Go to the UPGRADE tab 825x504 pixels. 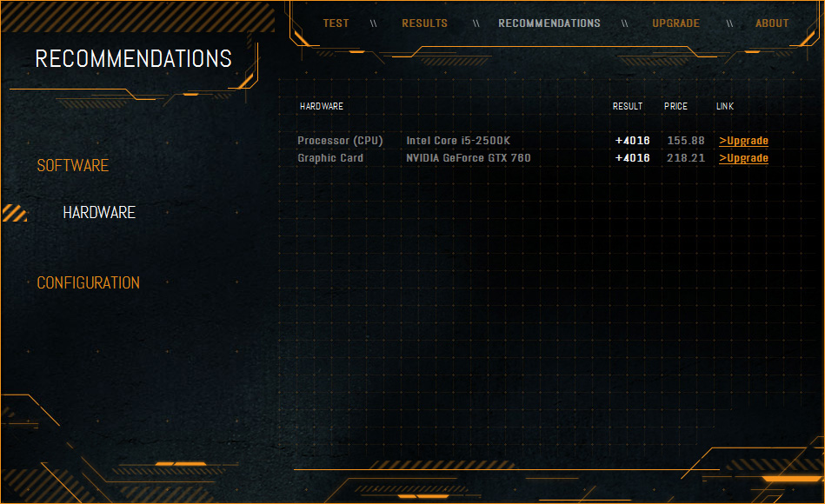pos(675,23)
